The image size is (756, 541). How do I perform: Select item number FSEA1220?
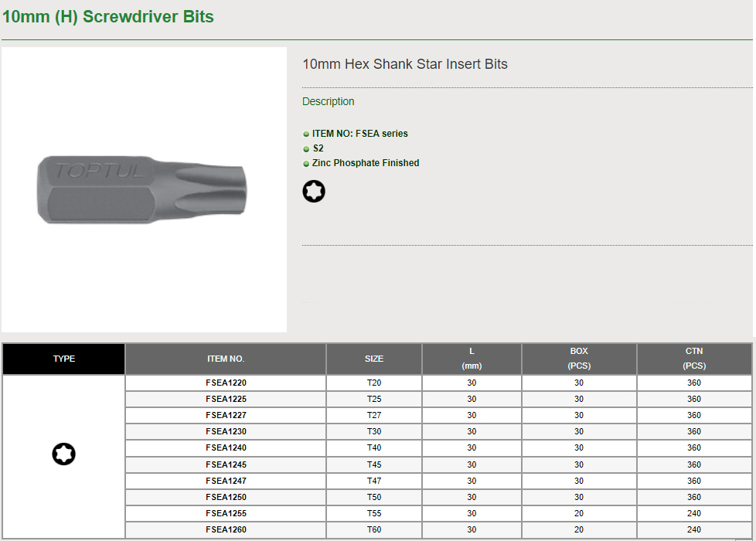pos(226,383)
